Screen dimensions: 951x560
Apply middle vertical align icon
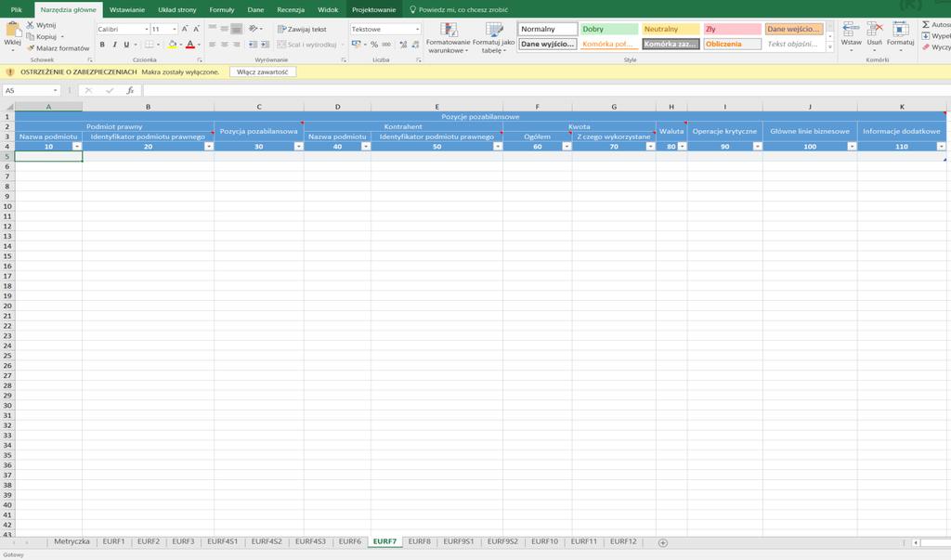[225, 29]
